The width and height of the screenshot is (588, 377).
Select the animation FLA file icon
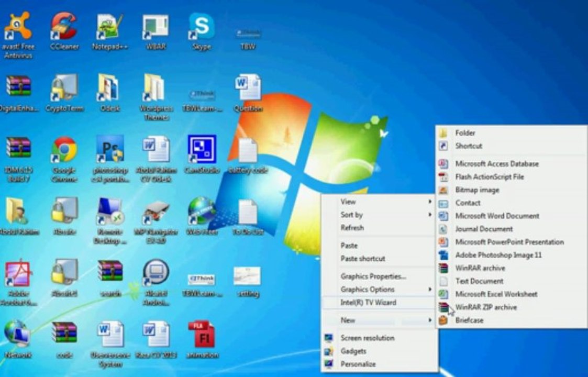click(x=203, y=339)
